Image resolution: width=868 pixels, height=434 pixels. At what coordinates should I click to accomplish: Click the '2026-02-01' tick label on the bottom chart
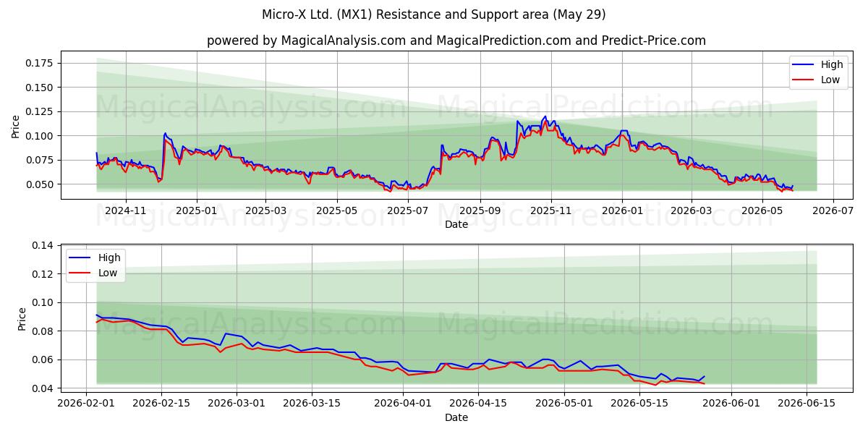[x=87, y=404]
